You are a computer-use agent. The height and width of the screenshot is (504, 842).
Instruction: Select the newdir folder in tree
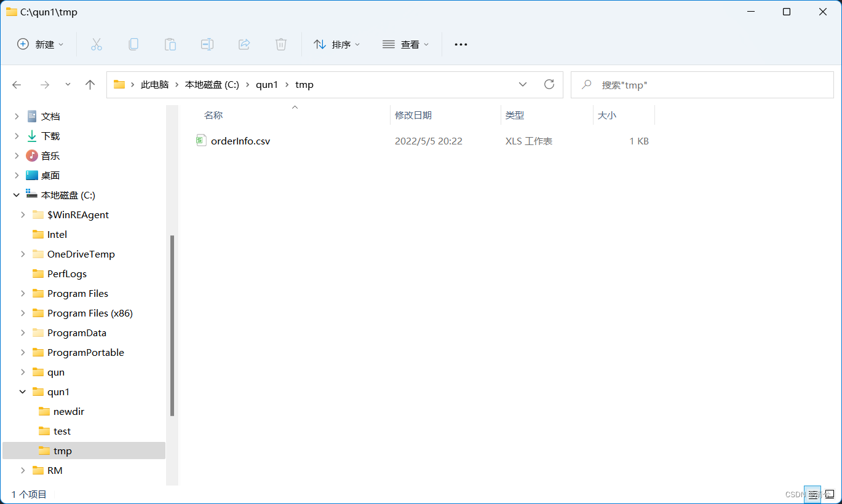69,411
